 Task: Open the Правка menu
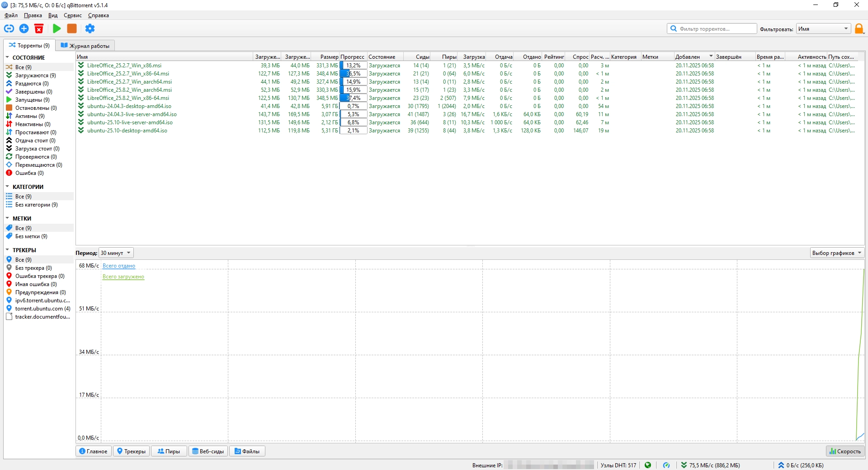tap(33, 15)
